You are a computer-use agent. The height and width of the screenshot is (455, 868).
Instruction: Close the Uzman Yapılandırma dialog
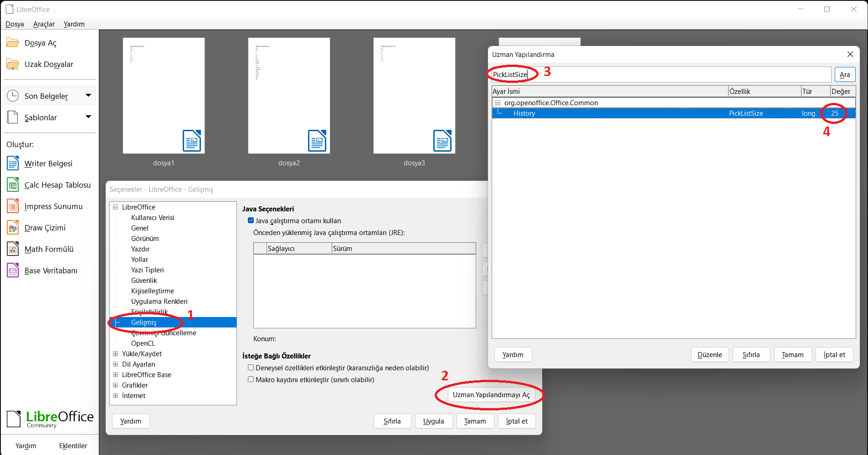click(850, 54)
